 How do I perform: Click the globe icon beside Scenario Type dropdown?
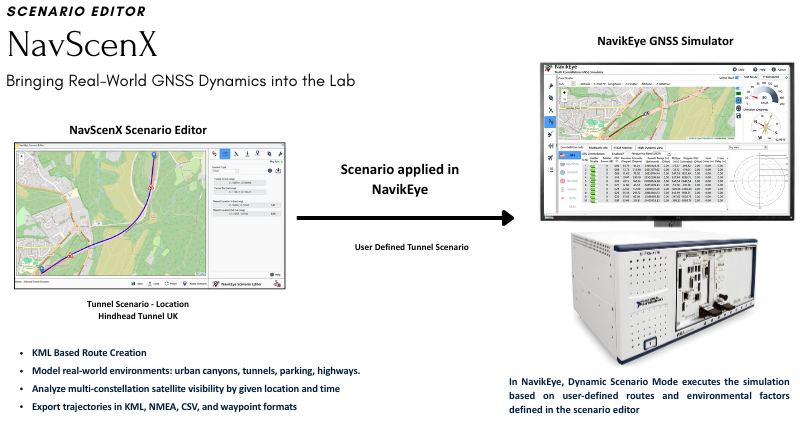[x=270, y=170]
